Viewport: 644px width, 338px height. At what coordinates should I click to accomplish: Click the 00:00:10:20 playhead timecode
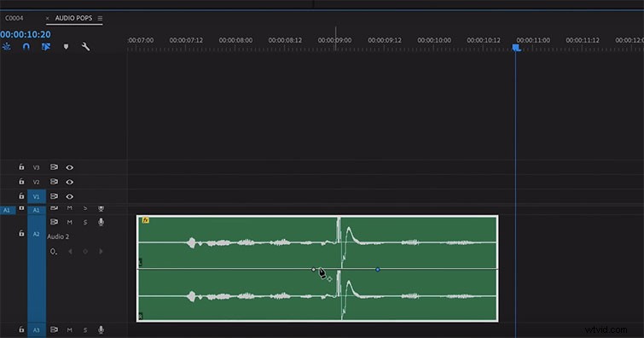(26, 34)
